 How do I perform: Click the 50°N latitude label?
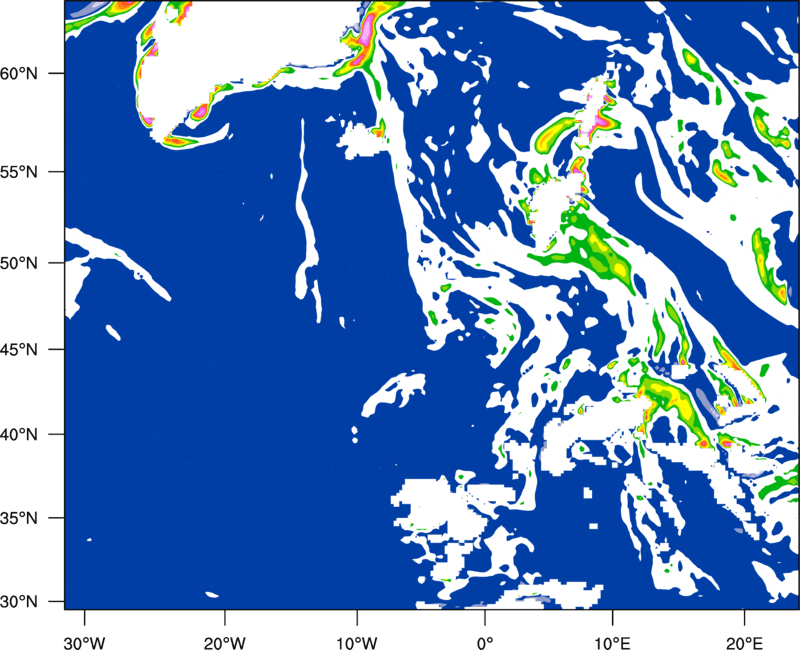tap(19, 263)
